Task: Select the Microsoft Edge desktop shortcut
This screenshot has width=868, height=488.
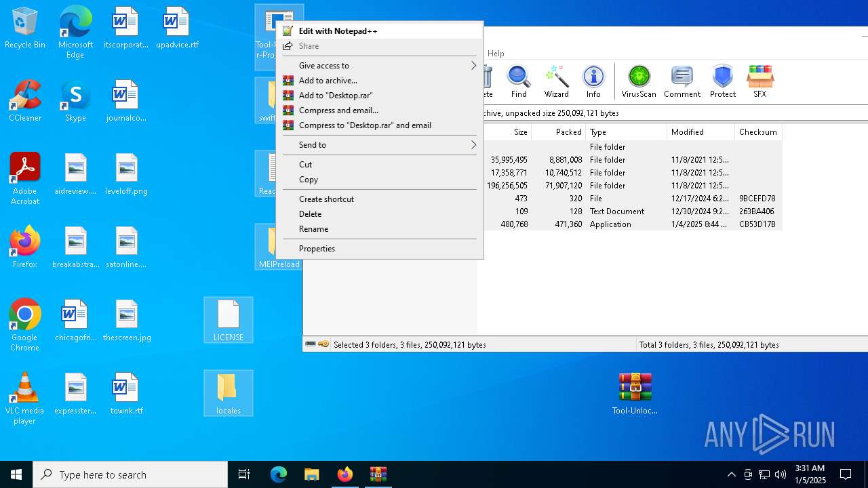Action: [x=75, y=33]
